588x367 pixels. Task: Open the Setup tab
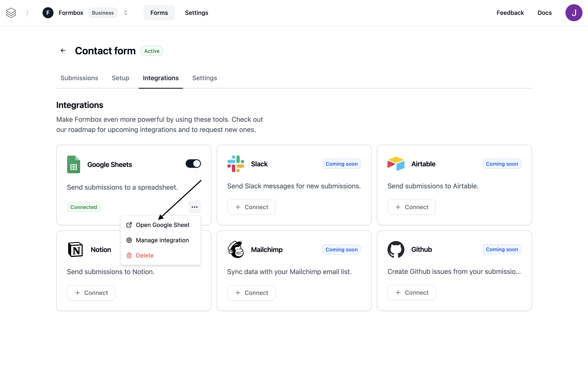click(120, 78)
